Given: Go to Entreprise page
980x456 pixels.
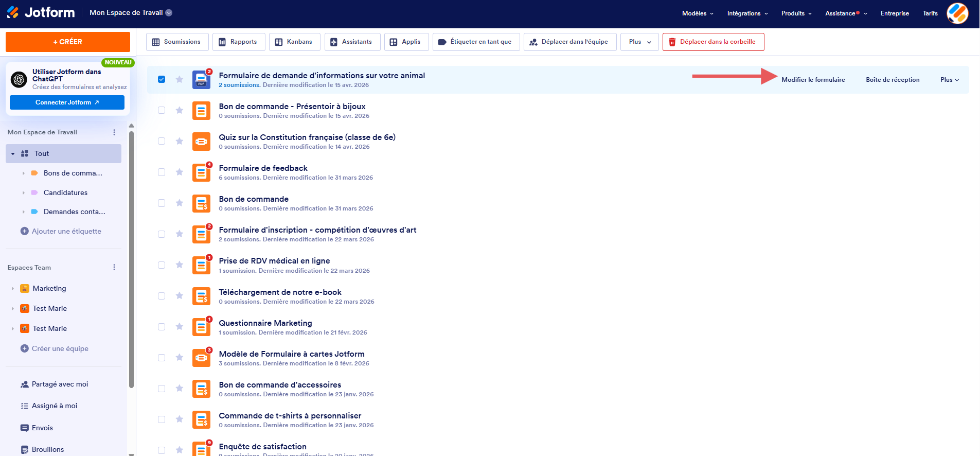Looking at the screenshot, I should click(x=895, y=13).
